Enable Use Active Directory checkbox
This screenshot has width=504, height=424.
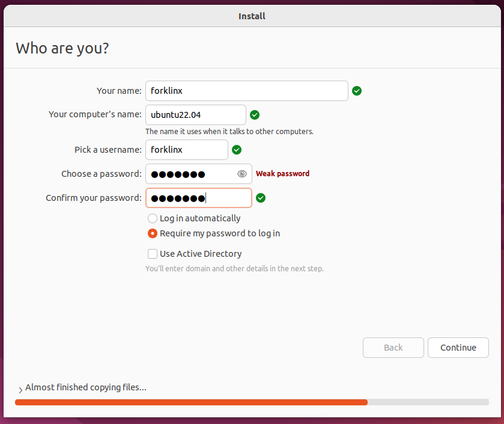click(x=153, y=254)
